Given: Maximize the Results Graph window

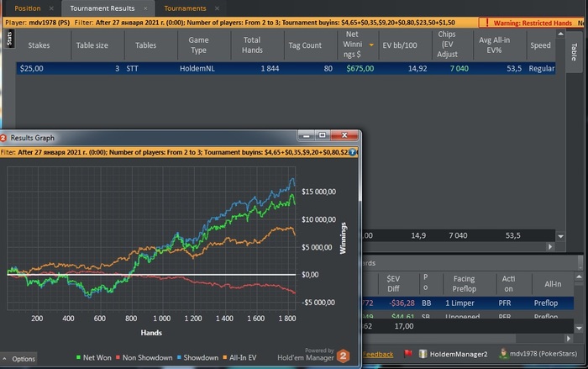Looking at the screenshot, I should coord(322,135).
